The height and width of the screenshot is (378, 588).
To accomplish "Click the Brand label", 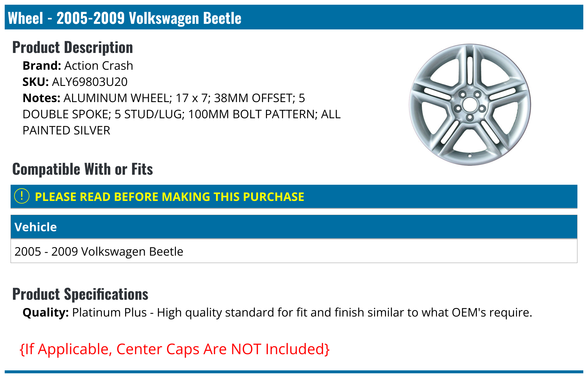I will point(41,66).
